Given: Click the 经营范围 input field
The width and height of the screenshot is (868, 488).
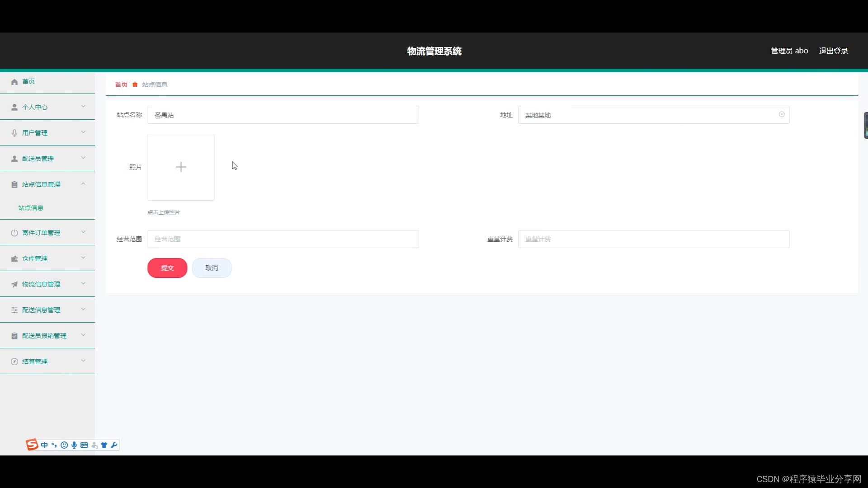Looking at the screenshot, I should pyautogui.click(x=283, y=239).
